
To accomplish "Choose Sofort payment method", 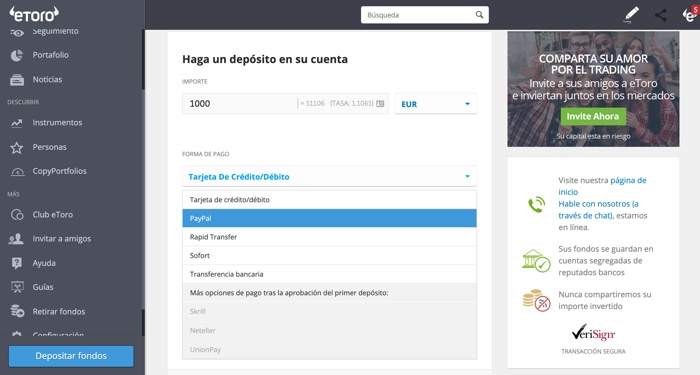I will pos(329,255).
